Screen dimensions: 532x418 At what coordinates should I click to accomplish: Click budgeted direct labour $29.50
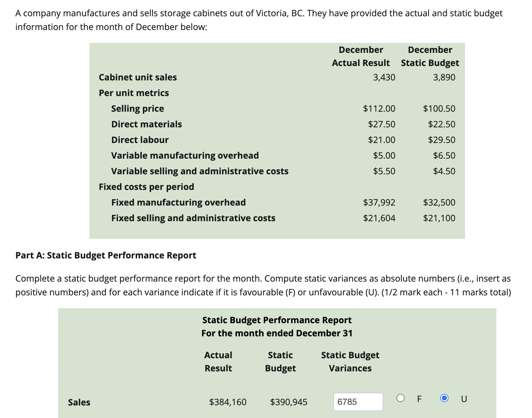click(x=442, y=140)
